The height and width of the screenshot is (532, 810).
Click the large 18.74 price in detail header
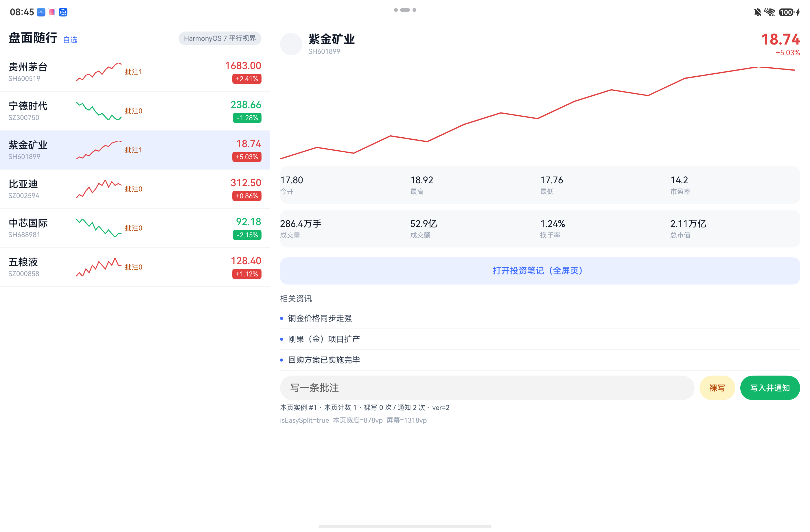click(x=780, y=39)
